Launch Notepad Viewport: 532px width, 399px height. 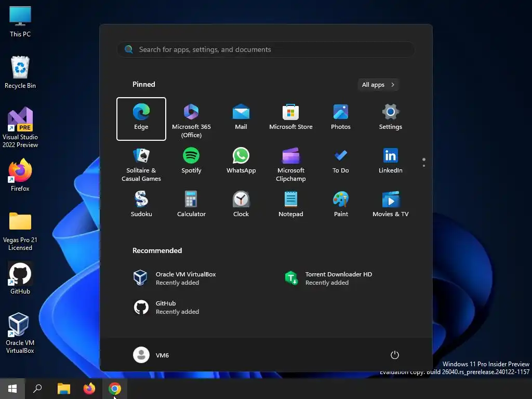tap(291, 204)
